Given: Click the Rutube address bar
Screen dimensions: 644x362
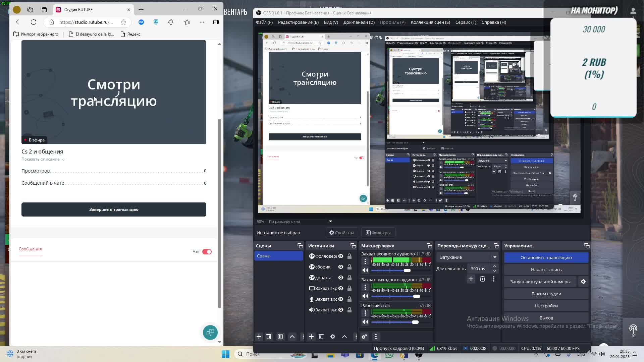Looking at the screenshot, I should point(86,22).
